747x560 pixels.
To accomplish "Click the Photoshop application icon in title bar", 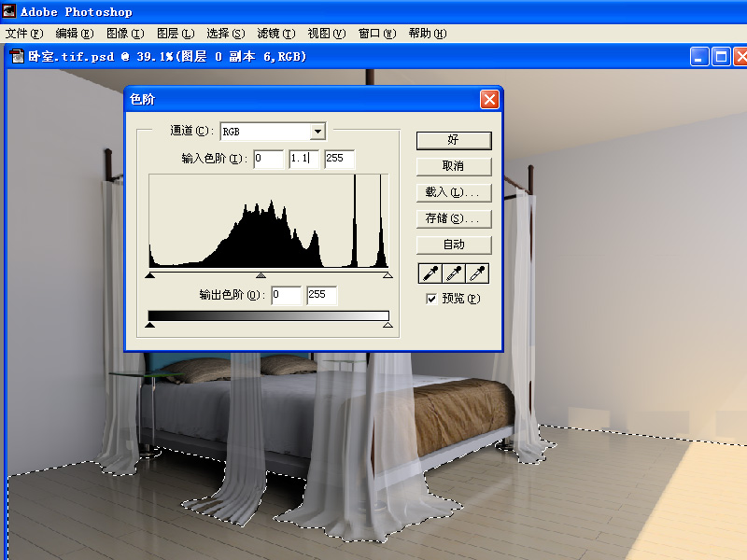I will tap(9, 10).
